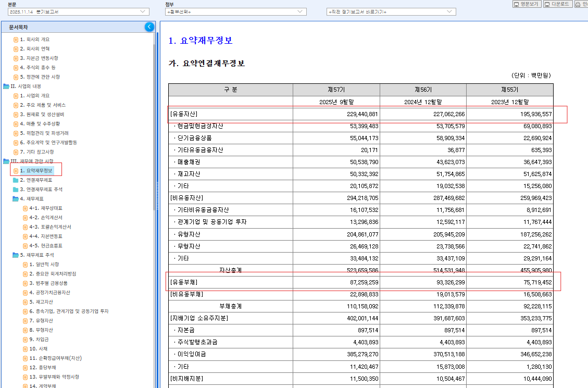This screenshot has height=388, width=588.
Task: Click the [비유동자산] row label
Action: (186, 198)
